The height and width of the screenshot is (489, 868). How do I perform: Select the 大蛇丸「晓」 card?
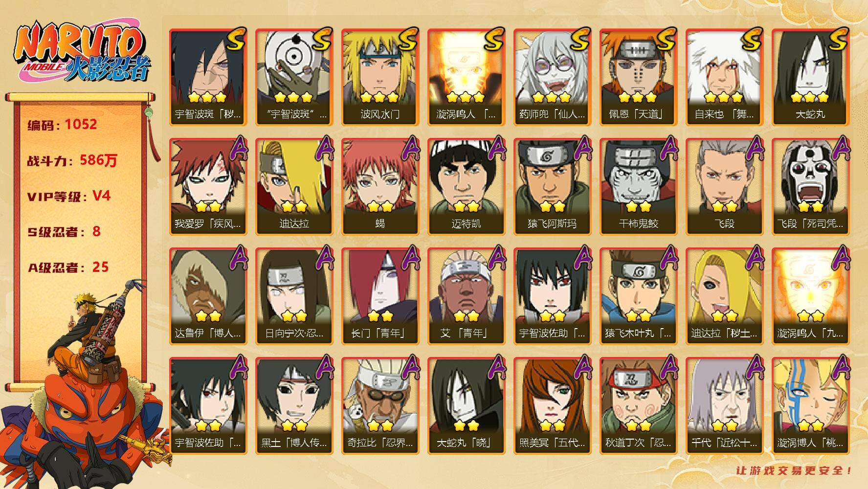click(x=466, y=405)
